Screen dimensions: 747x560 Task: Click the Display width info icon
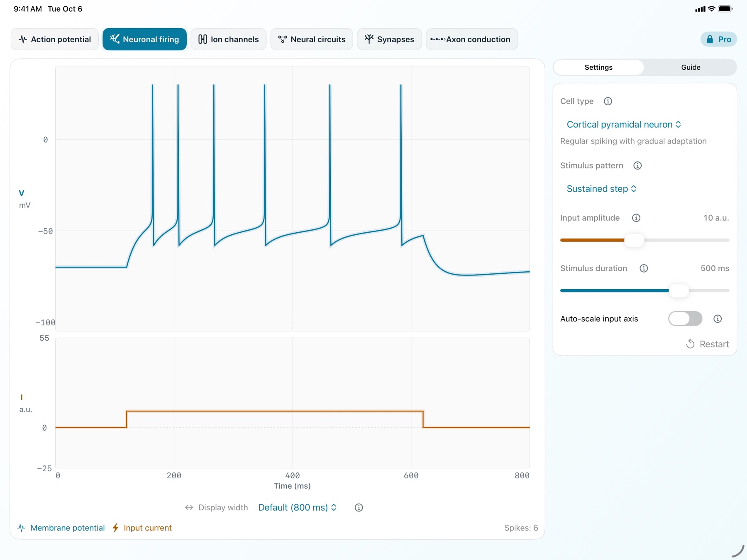tap(359, 507)
